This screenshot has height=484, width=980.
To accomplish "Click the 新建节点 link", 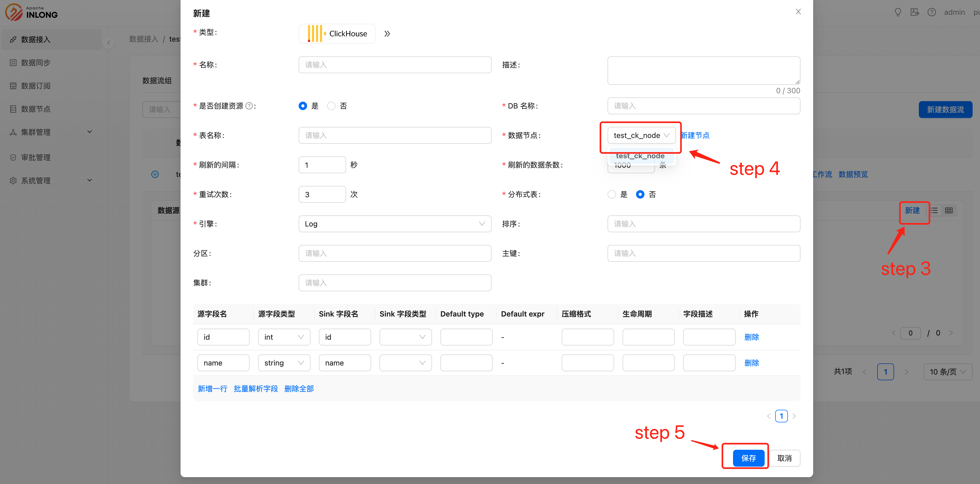I will pyautogui.click(x=695, y=135).
